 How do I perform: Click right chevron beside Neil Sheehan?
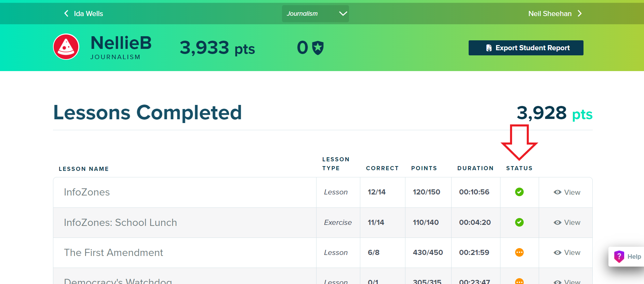coord(580,14)
